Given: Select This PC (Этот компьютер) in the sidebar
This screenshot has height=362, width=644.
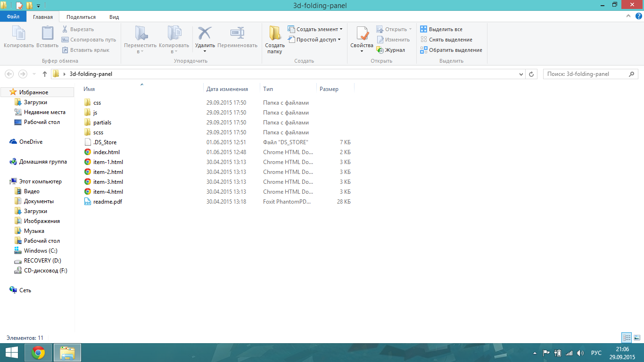Looking at the screenshot, I should click(40, 181).
